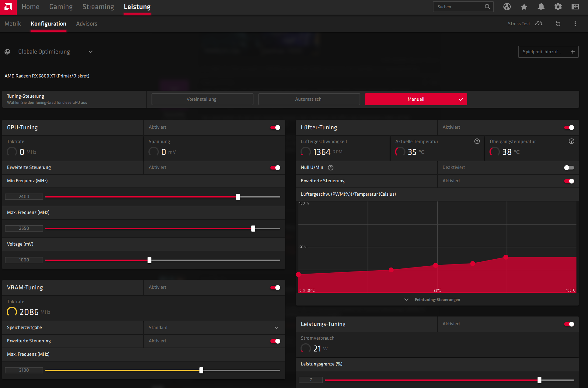
Task: Click the sidebar panel layout icon
Action: click(575, 7)
